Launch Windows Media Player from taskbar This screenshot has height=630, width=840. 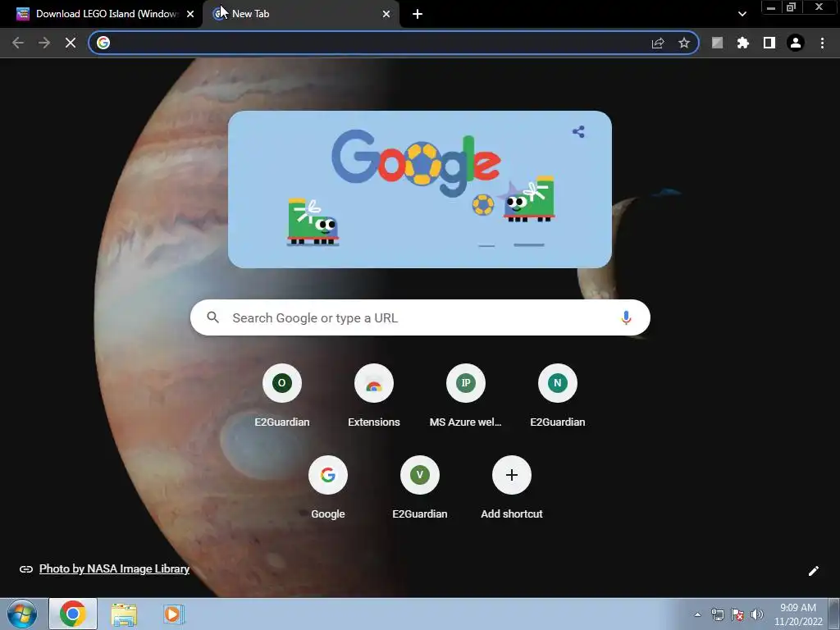(x=173, y=614)
